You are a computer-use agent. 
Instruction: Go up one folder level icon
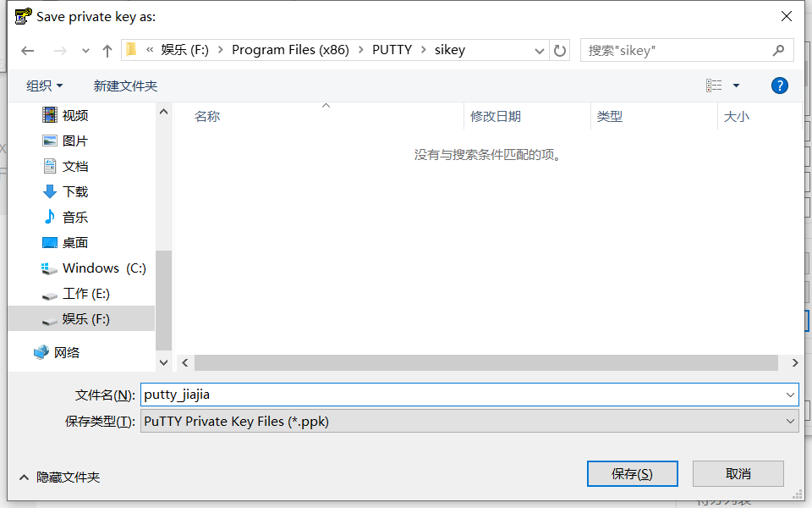[x=107, y=50]
